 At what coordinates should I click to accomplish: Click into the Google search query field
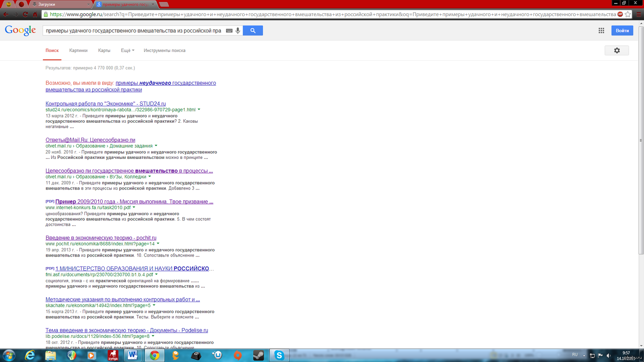134,31
